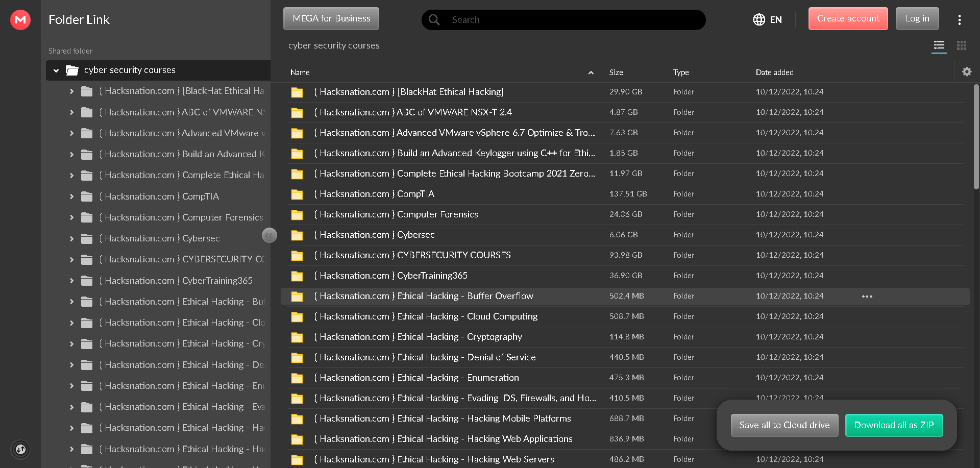
Task: Collapse the cyber security courses tree root
Action: click(x=56, y=70)
